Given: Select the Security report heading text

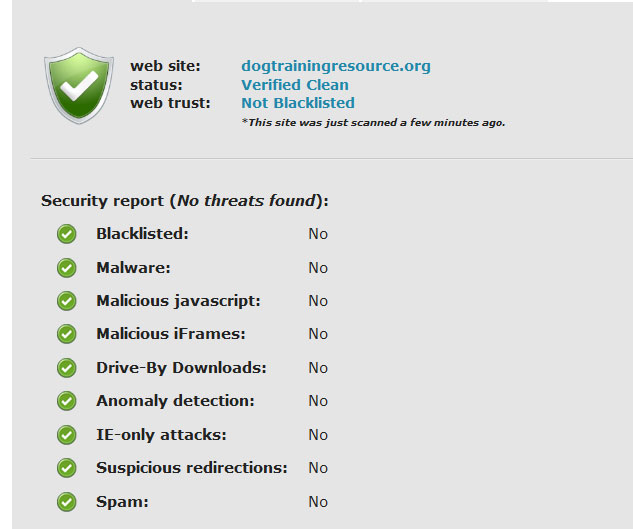Looking at the screenshot, I should [185, 201].
